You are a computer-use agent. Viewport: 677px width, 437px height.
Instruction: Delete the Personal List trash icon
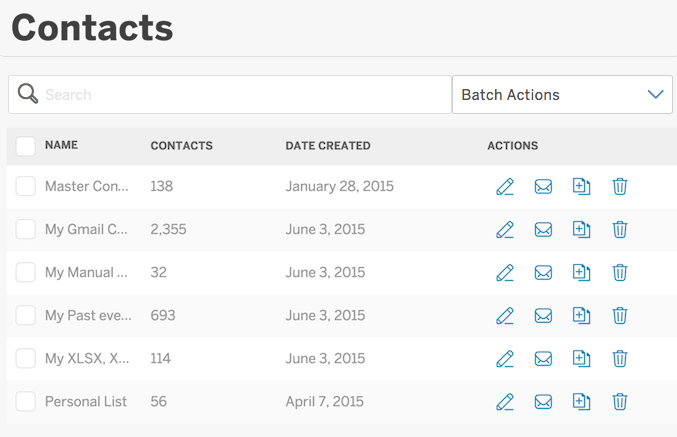pos(620,402)
